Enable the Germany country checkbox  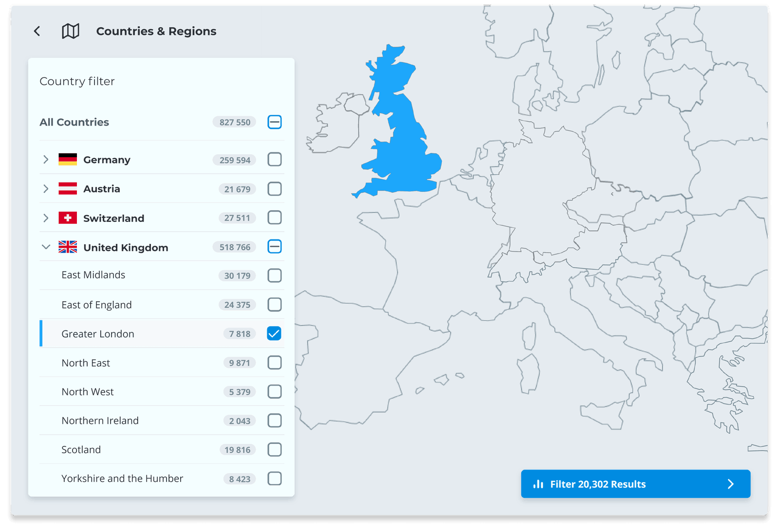tap(275, 159)
